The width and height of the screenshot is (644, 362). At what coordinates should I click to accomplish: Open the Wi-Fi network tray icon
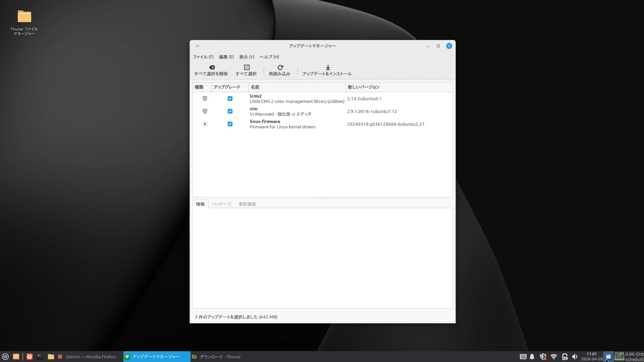coord(554,357)
